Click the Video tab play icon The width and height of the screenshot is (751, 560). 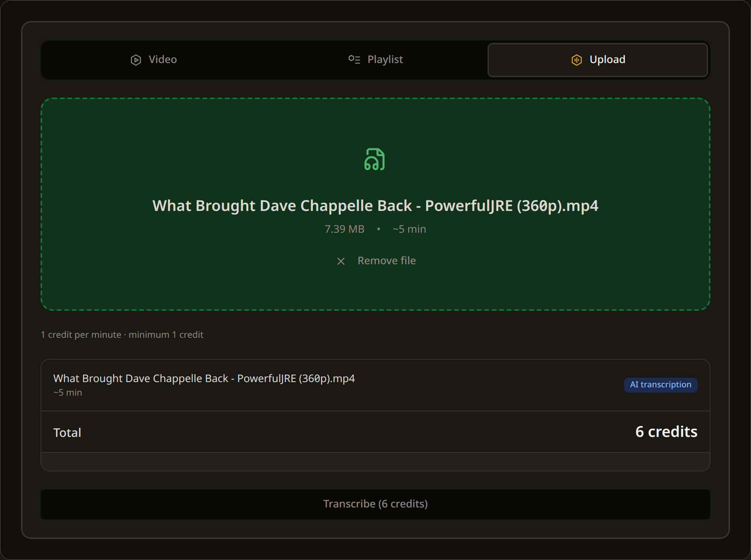136,60
